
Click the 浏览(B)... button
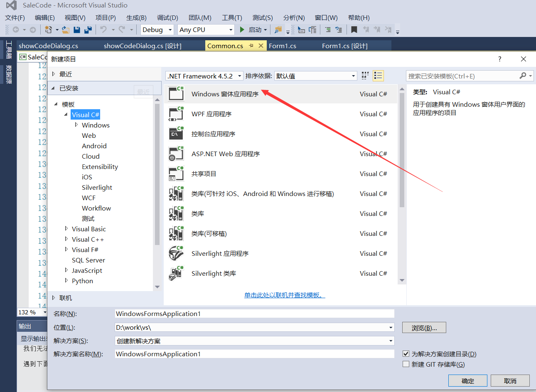tap(424, 328)
